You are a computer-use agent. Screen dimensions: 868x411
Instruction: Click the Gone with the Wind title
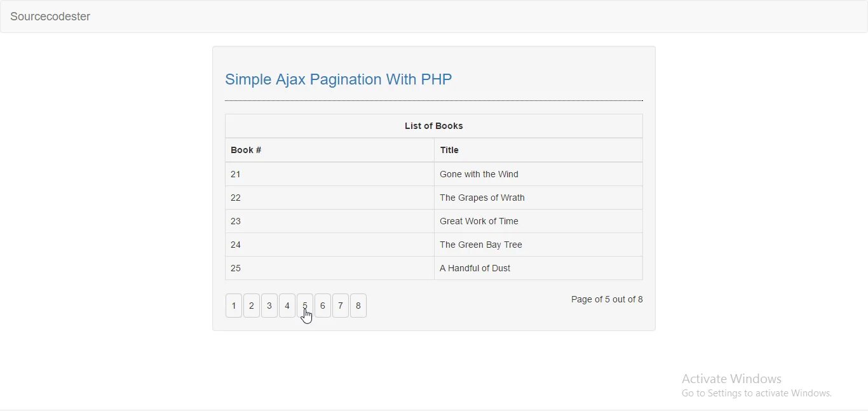pyautogui.click(x=479, y=174)
